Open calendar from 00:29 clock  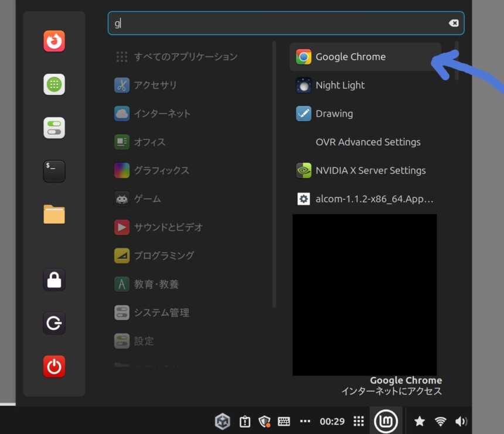coord(332,422)
